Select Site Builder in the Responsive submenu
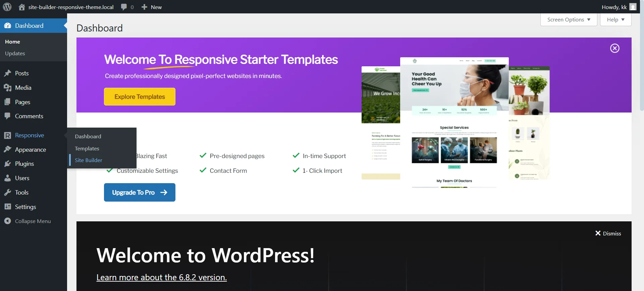644x291 pixels. (89, 160)
